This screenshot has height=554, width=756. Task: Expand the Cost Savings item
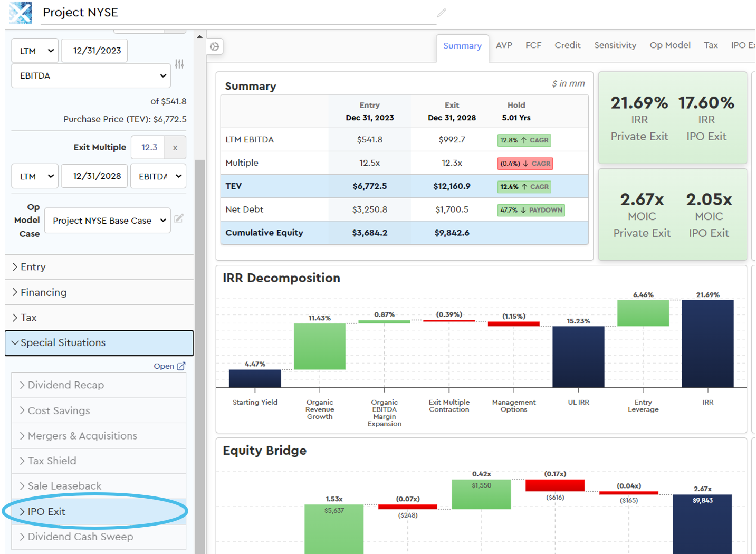click(x=99, y=410)
